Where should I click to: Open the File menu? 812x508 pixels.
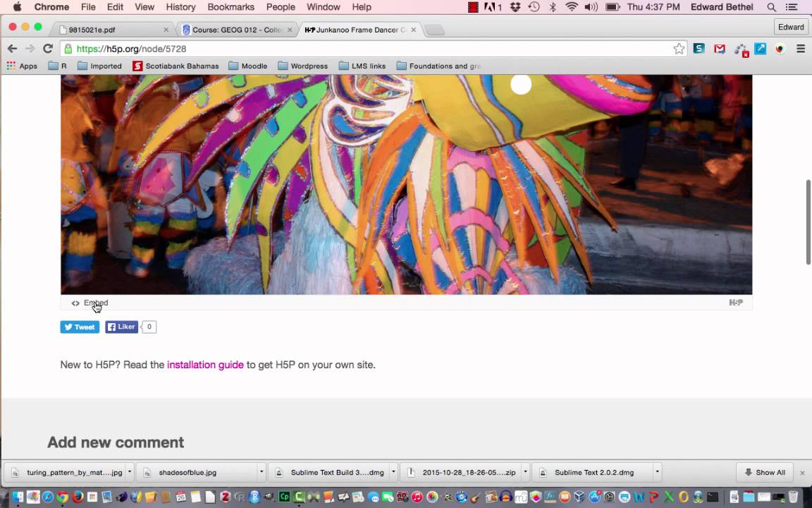[88, 7]
